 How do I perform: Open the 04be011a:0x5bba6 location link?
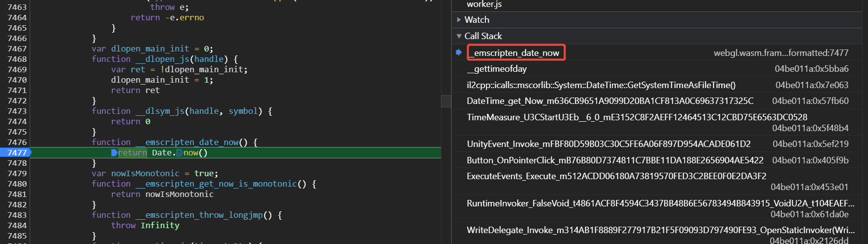[x=812, y=69]
